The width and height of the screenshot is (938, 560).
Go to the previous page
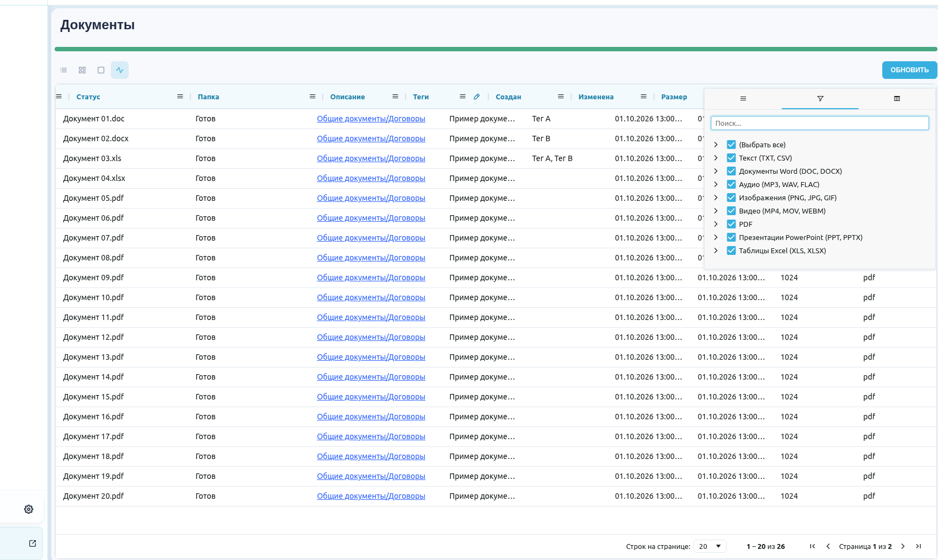(828, 546)
